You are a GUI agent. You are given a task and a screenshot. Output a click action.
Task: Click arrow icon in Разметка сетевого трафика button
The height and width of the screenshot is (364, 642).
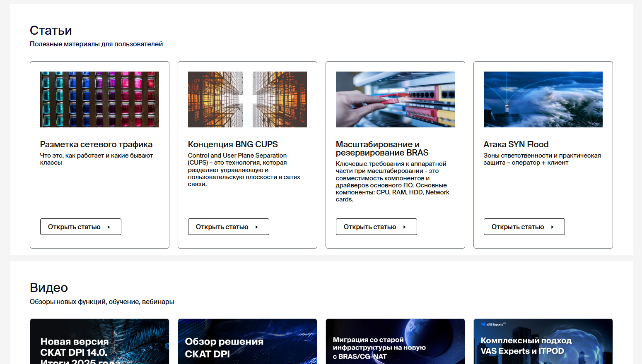tap(109, 227)
